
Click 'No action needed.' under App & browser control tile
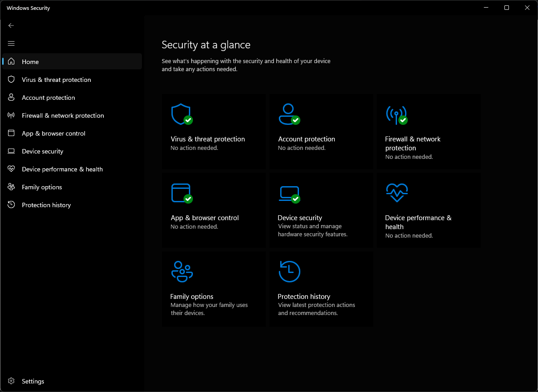(x=194, y=227)
